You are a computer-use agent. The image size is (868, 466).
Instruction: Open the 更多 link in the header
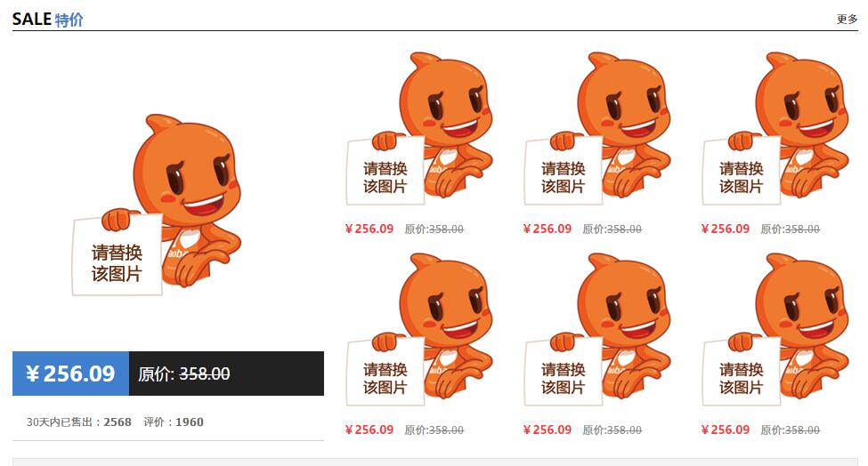pos(847,20)
